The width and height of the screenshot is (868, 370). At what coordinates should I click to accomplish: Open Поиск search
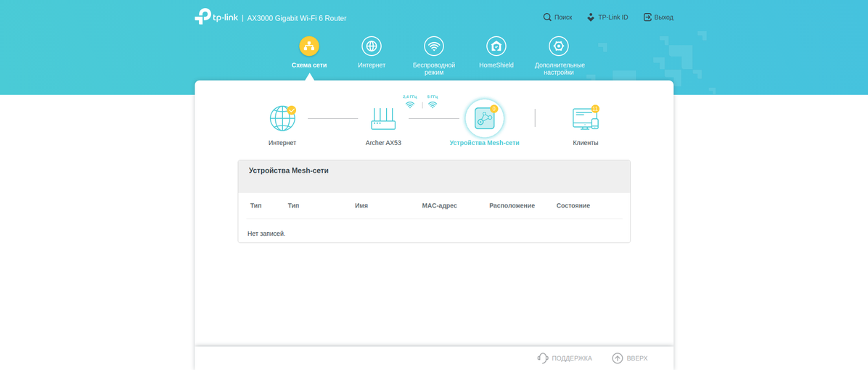coord(557,17)
